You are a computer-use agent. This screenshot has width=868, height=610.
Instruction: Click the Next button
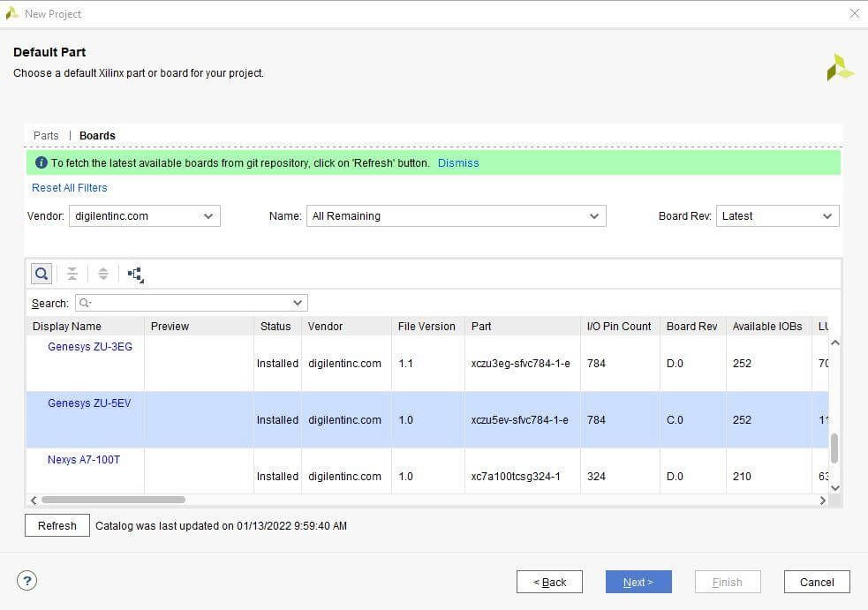click(x=638, y=582)
